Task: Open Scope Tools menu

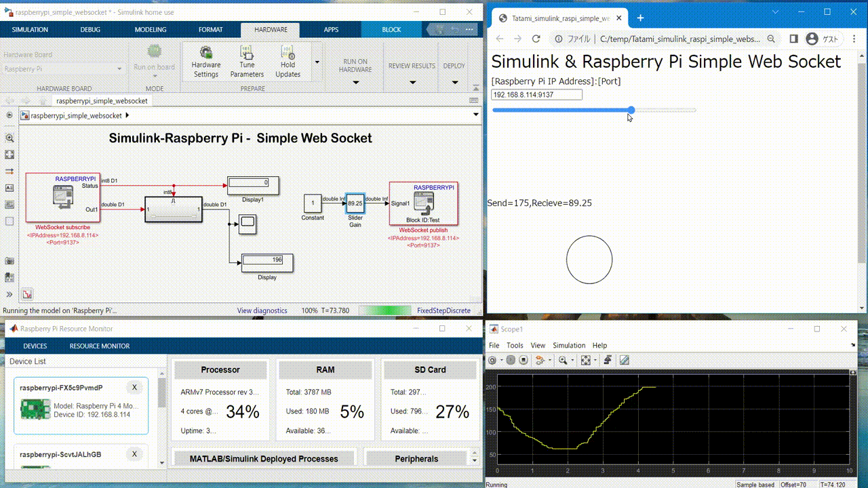Action: pos(515,346)
